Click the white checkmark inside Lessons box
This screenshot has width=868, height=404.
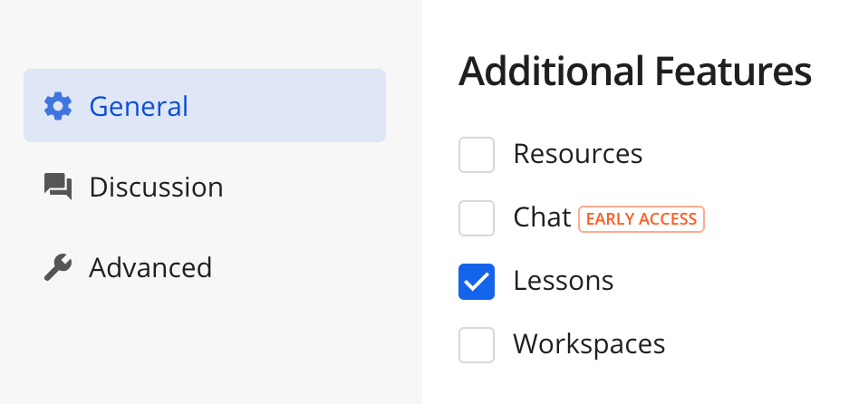(x=477, y=283)
